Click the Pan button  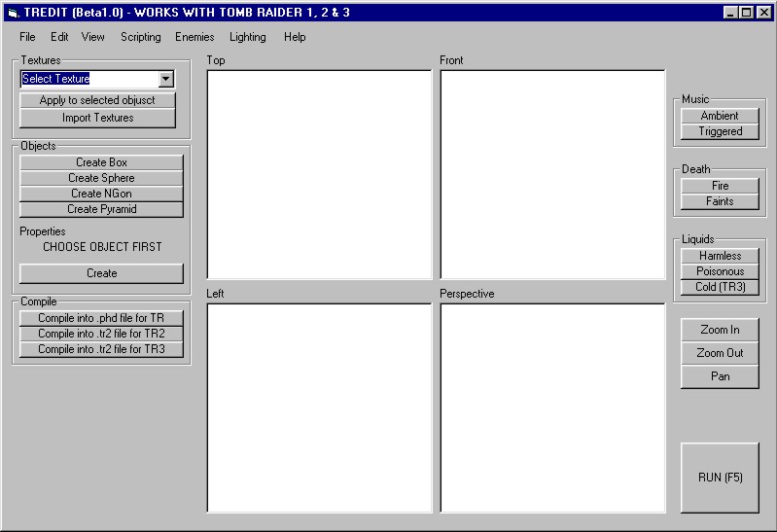[x=720, y=376]
